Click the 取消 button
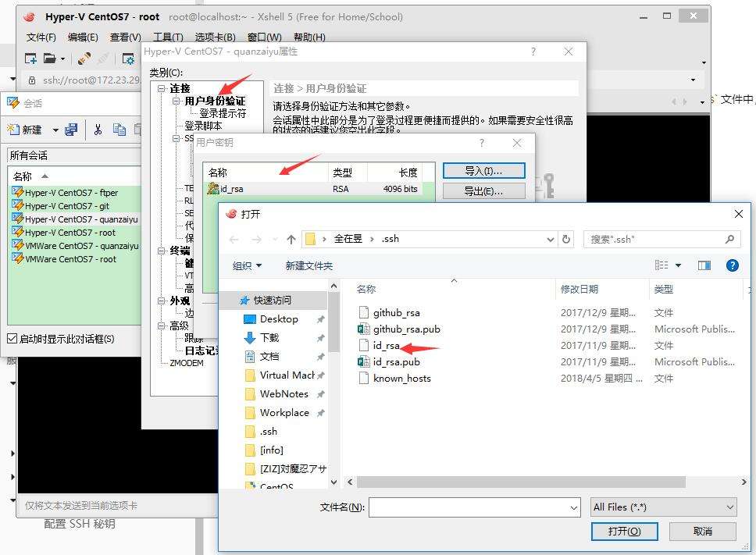 pyautogui.click(x=702, y=532)
